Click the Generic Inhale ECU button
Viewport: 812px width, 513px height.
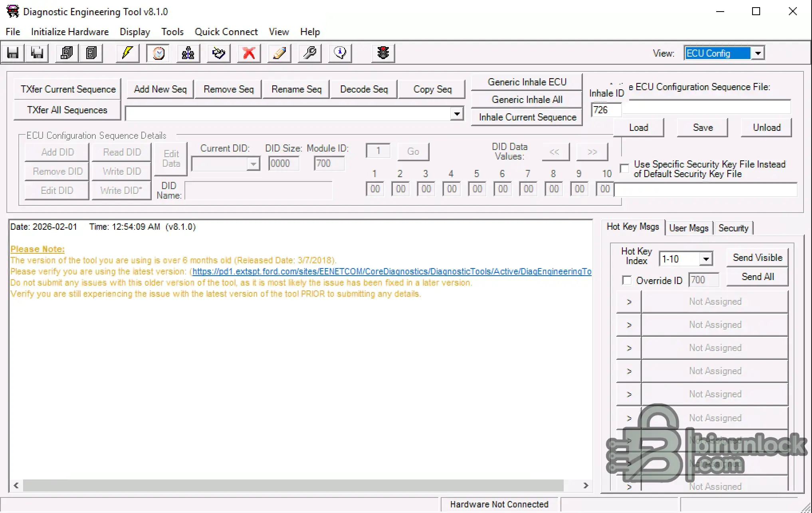(x=527, y=82)
